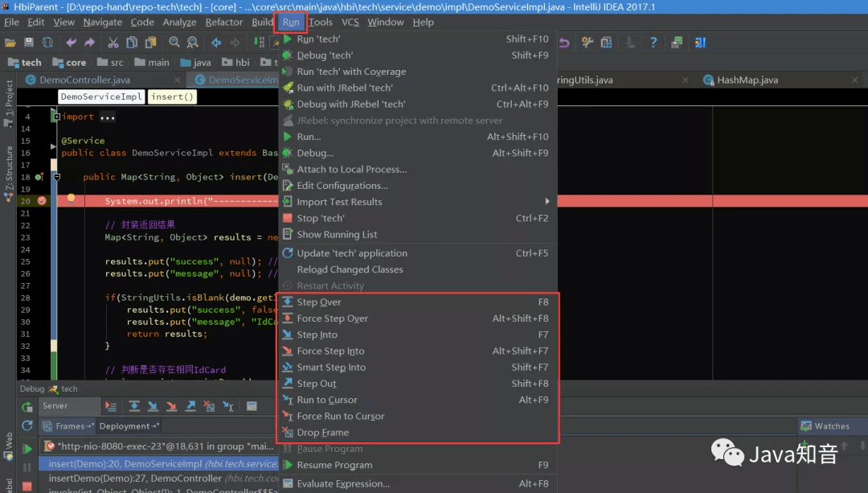Collapse the insert method fold at line 18
The image size is (868, 493).
(x=56, y=177)
